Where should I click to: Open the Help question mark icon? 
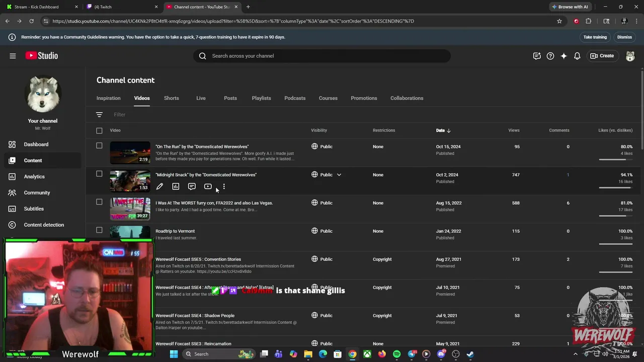[x=550, y=56]
